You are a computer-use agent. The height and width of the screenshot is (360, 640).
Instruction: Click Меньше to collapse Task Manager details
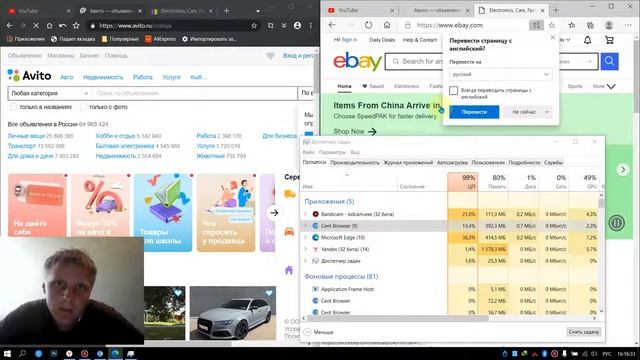pos(319,332)
